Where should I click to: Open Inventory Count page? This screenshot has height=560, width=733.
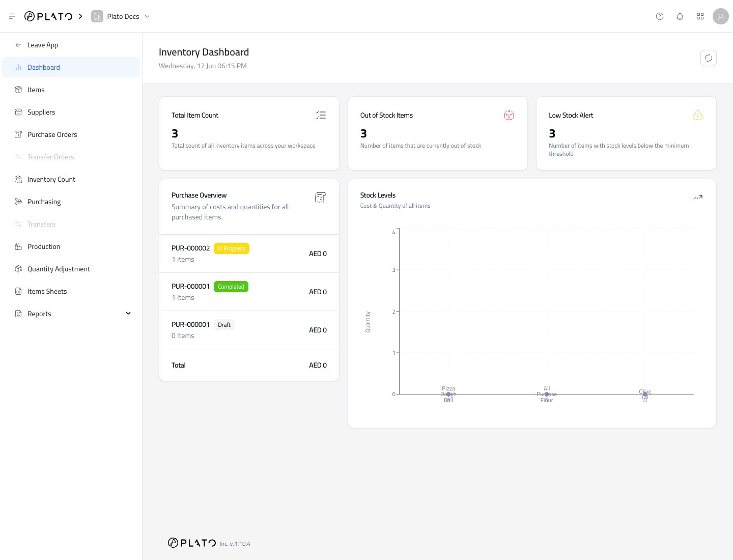(71, 179)
